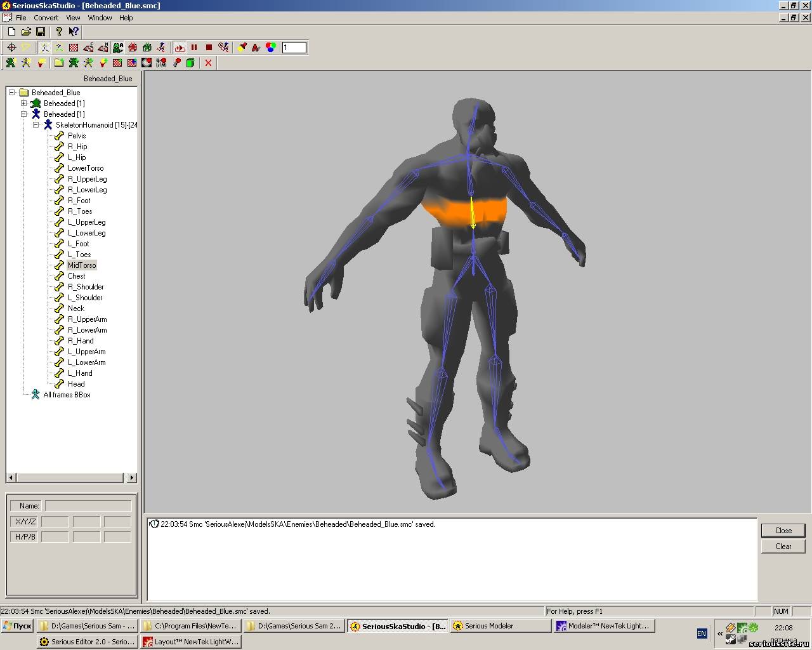The width and height of the screenshot is (812, 650).
Task: Click the Close button beside log
Action: tap(783, 531)
